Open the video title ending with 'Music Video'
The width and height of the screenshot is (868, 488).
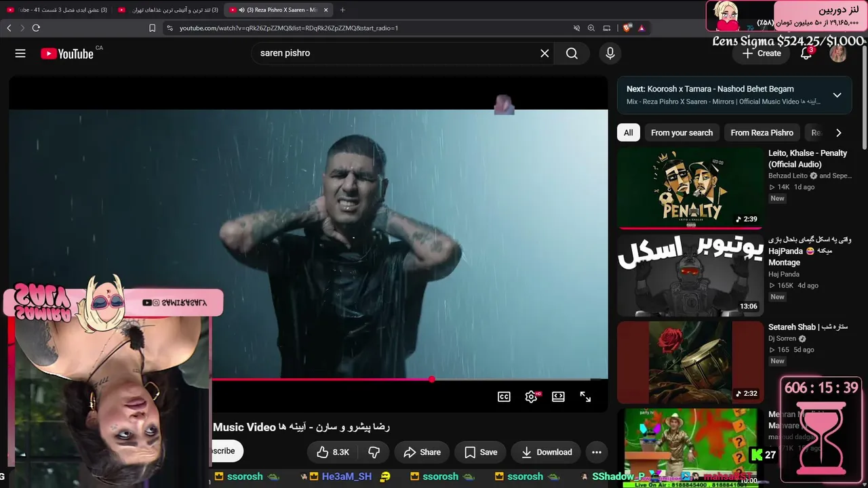pos(301,427)
